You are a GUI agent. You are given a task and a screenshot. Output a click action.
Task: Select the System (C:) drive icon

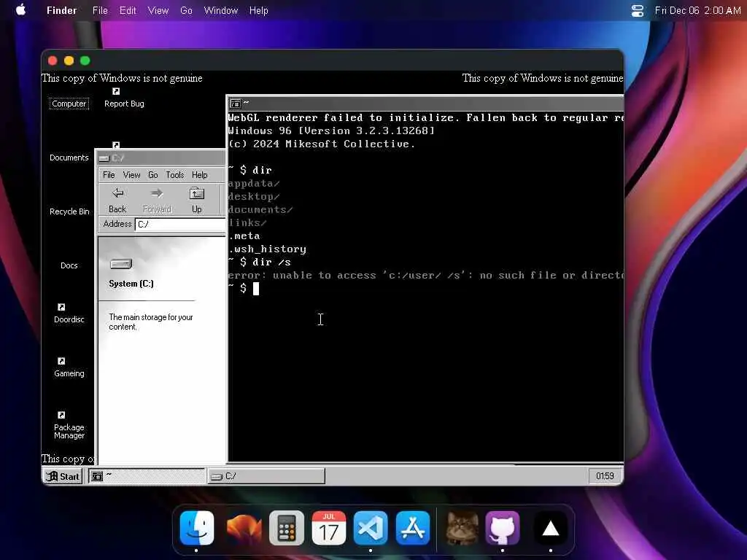point(121,264)
